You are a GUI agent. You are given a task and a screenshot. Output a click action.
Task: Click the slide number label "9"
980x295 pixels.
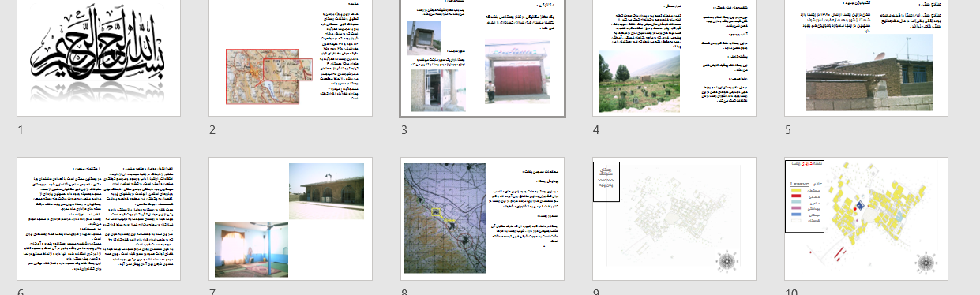tap(597, 293)
